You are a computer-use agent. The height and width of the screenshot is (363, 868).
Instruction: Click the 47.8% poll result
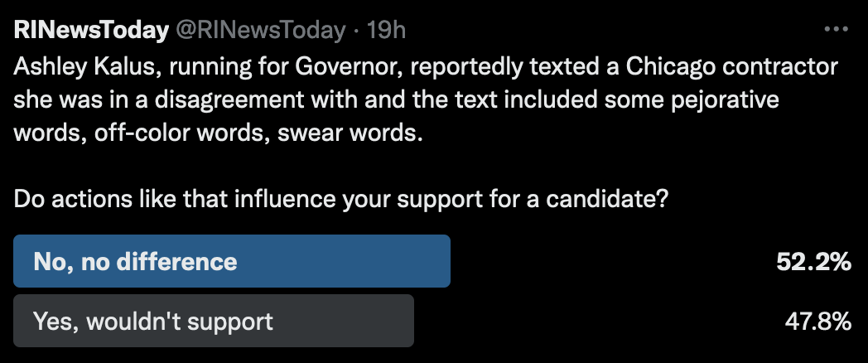[x=817, y=321]
